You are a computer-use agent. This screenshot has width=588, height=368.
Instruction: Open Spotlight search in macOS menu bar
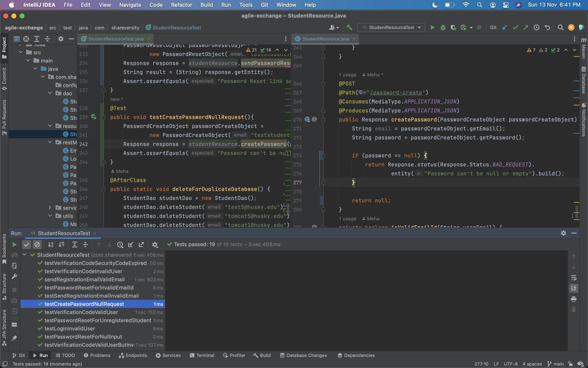pos(479,5)
